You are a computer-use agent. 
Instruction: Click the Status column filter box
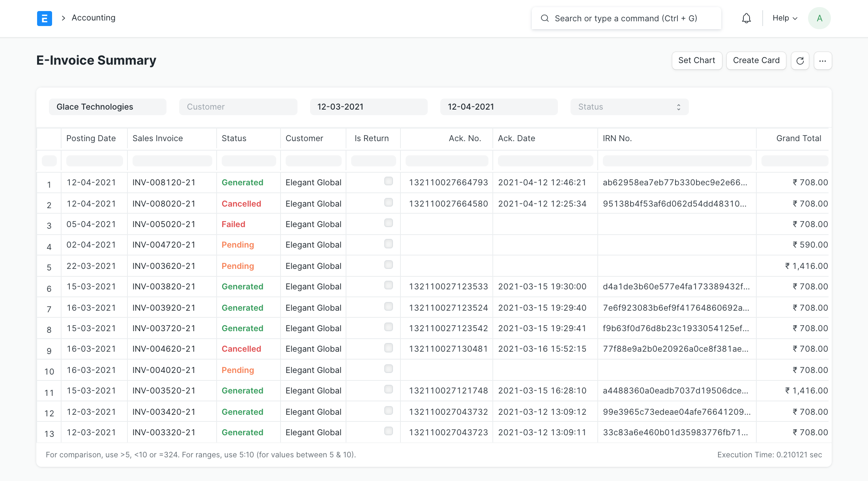tap(249, 161)
